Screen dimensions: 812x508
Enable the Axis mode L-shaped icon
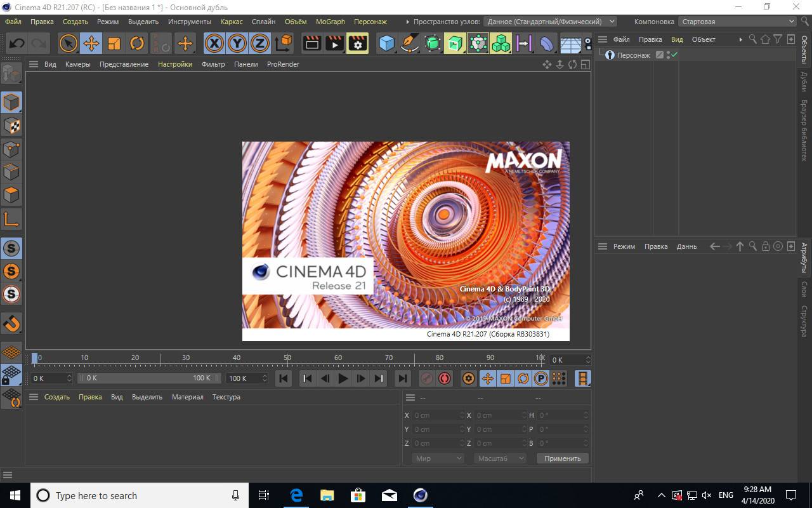click(x=11, y=219)
